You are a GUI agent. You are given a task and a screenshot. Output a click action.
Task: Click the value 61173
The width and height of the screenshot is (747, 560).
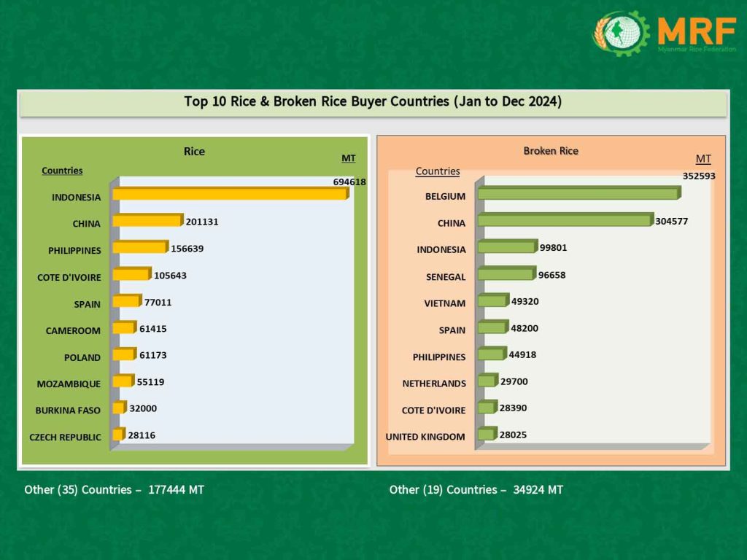coord(153,355)
